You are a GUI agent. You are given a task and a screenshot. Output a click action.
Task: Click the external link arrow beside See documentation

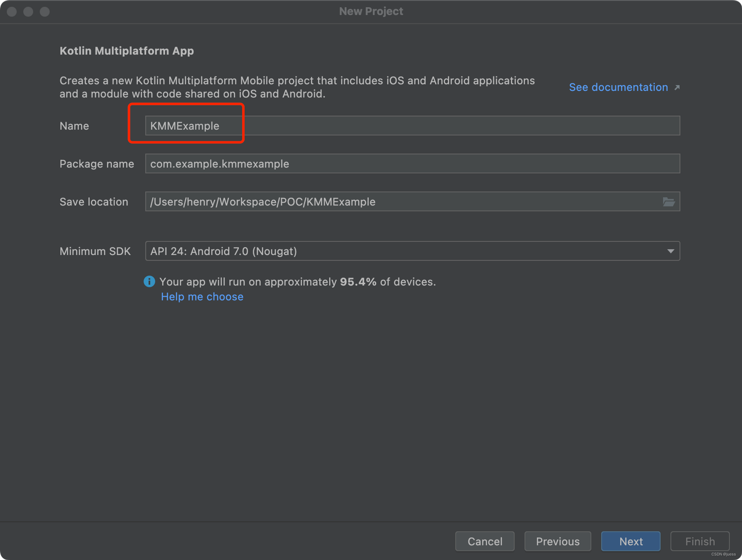pos(677,88)
